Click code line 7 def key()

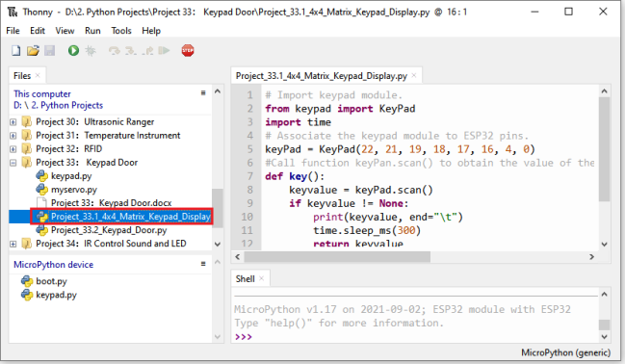[295, 176]
